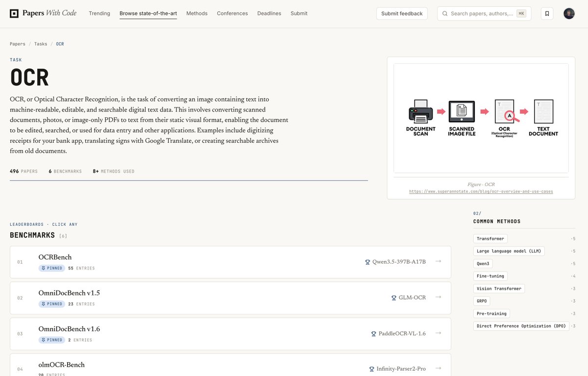Click the Papers With Code logo icon

coord(14,14)
